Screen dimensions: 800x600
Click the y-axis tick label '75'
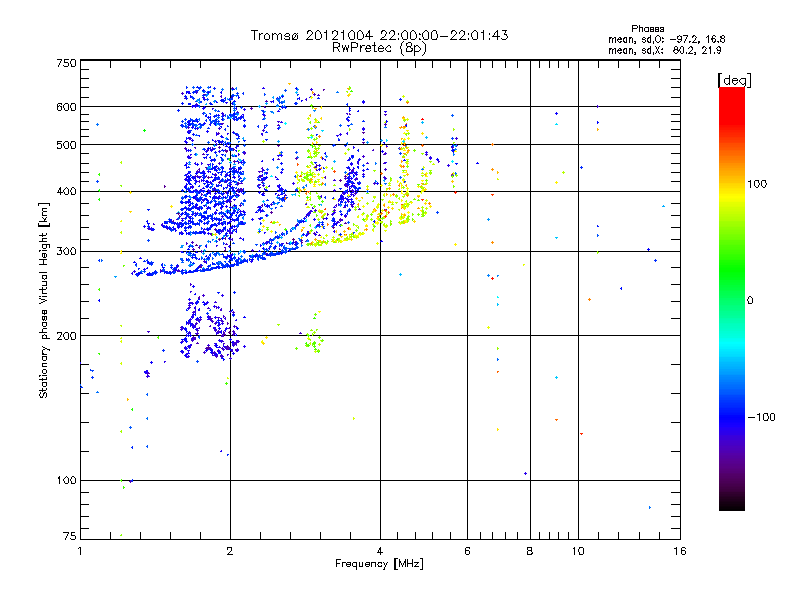pyautogui.click(x=70, y=536)
